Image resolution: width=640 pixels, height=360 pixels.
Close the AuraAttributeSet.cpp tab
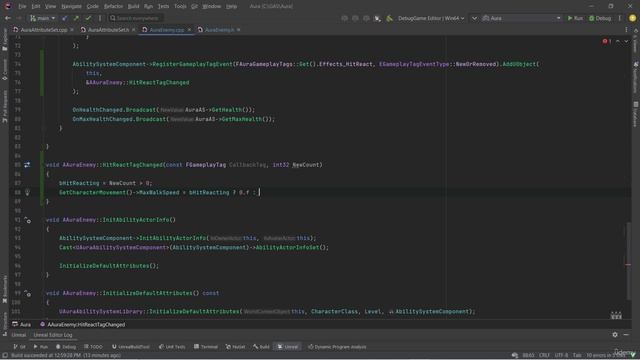click(72, 30)
